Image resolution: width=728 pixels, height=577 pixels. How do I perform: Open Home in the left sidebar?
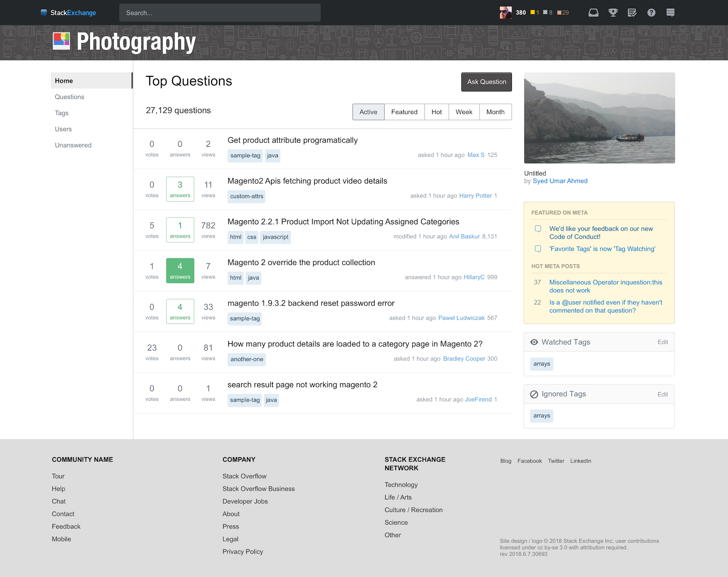[91, 81]
